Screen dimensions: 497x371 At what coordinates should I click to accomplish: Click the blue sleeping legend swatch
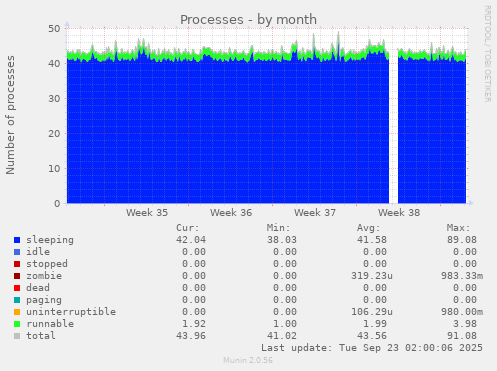(17, 240)
